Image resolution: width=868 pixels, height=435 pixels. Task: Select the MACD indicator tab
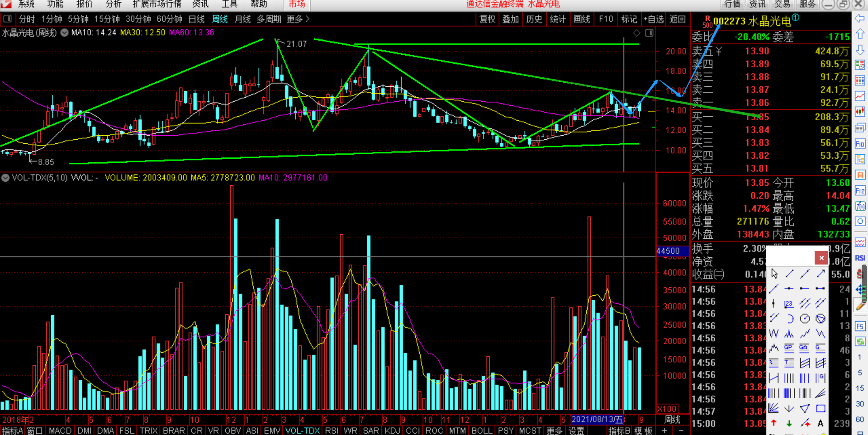(x=60, y=430)
